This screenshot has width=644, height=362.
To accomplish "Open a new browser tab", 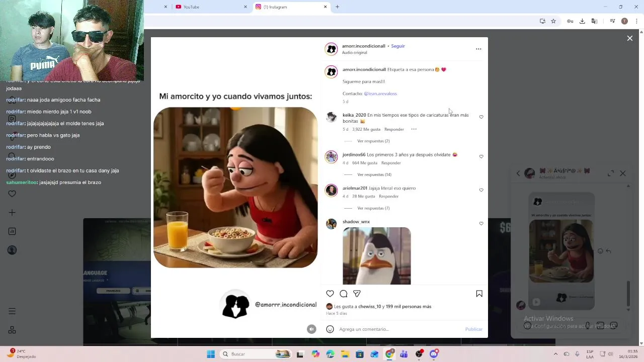I will (x=337, y=7).
